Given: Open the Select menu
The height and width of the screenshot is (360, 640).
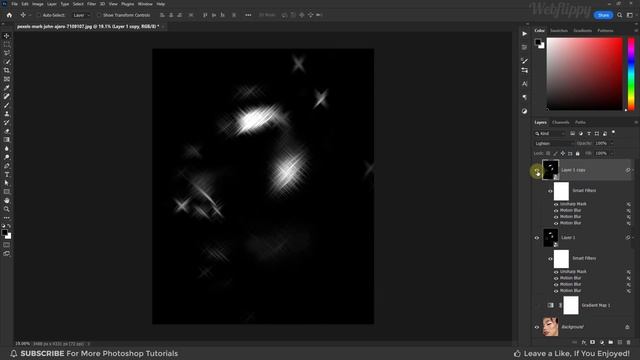Looking at the screenshot, I should tap(78, 4).
